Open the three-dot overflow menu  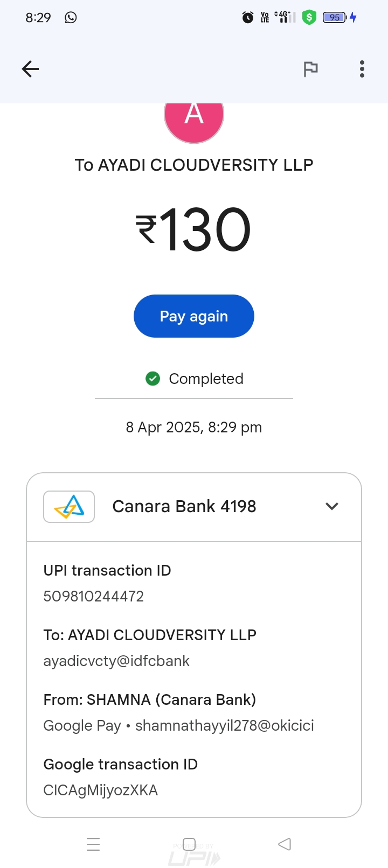point(362,69)
